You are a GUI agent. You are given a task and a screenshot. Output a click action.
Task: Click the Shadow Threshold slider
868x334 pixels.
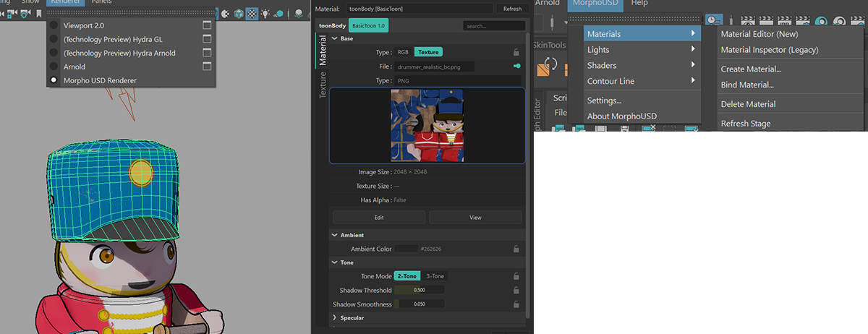(420, 291)
